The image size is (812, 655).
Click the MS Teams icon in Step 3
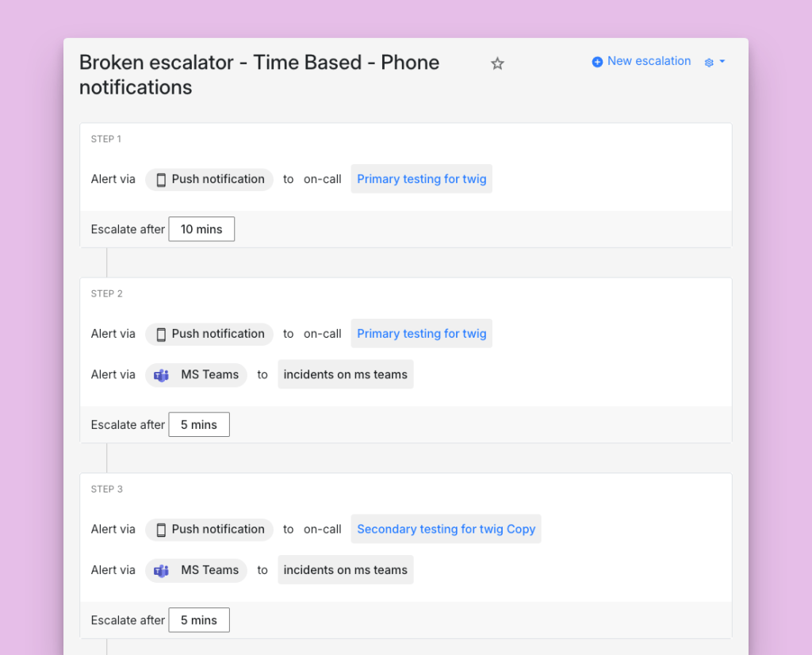[162, 570]
